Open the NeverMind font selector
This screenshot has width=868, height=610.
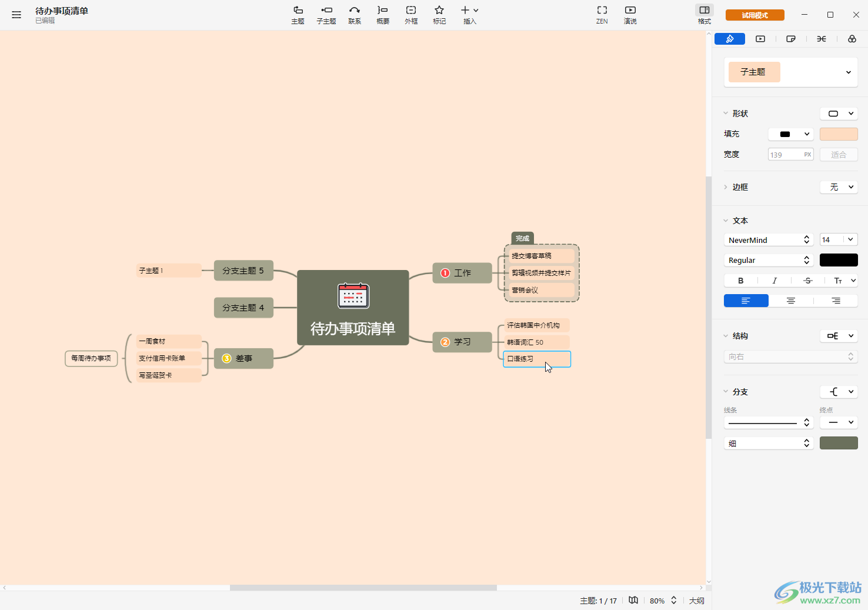[x=769, y=240]
